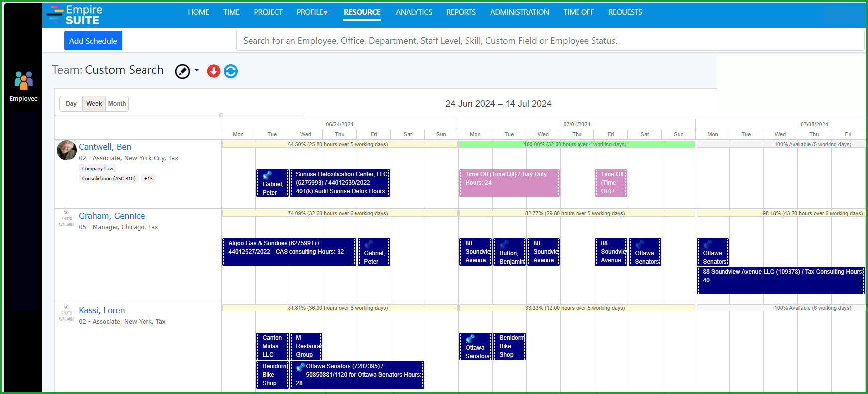Go to the PROJECT menu

(x=268, y=12)
